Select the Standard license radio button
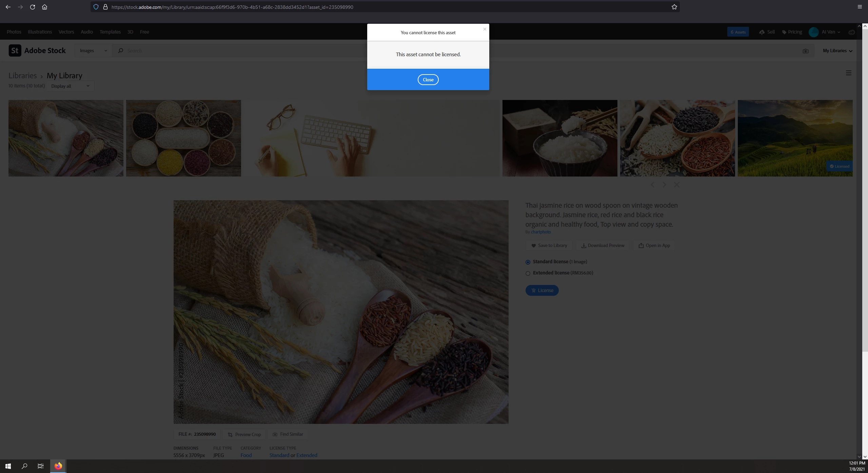868x473 pixels. tap(528, 262)
